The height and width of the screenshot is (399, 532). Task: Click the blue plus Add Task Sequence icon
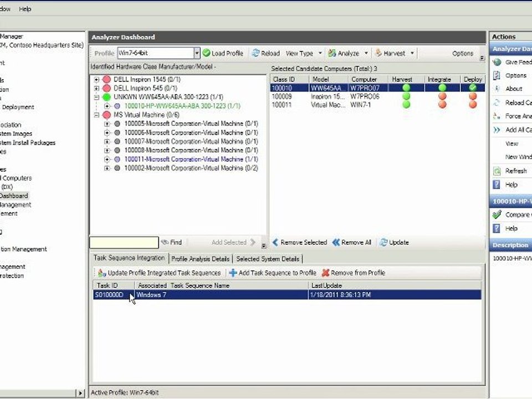(x=233, y=273)
